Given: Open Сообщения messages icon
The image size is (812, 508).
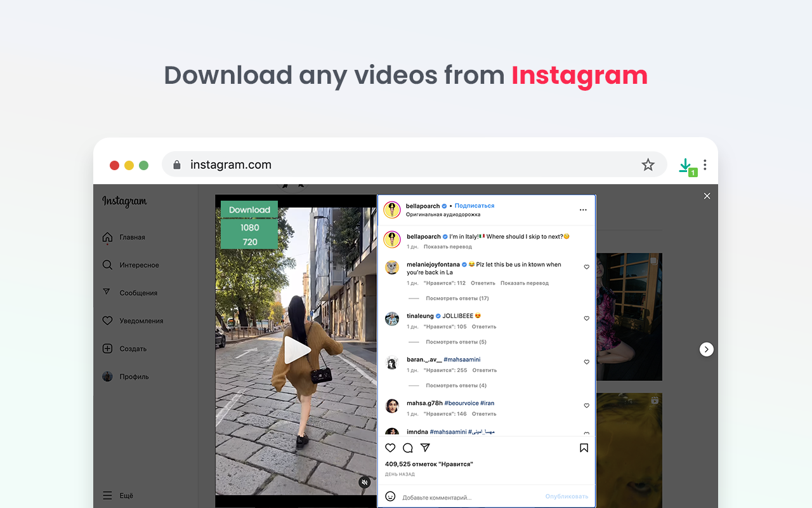Looking at the screenshot, I should click(x=107, y=292).
